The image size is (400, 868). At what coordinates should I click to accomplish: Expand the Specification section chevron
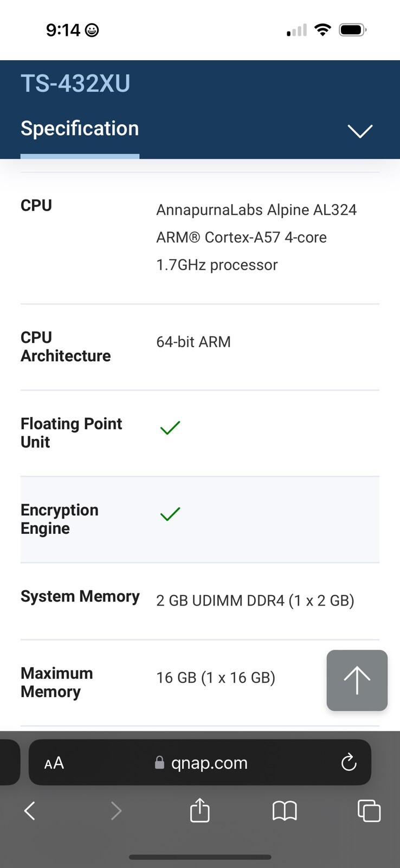tap(360, 131)
